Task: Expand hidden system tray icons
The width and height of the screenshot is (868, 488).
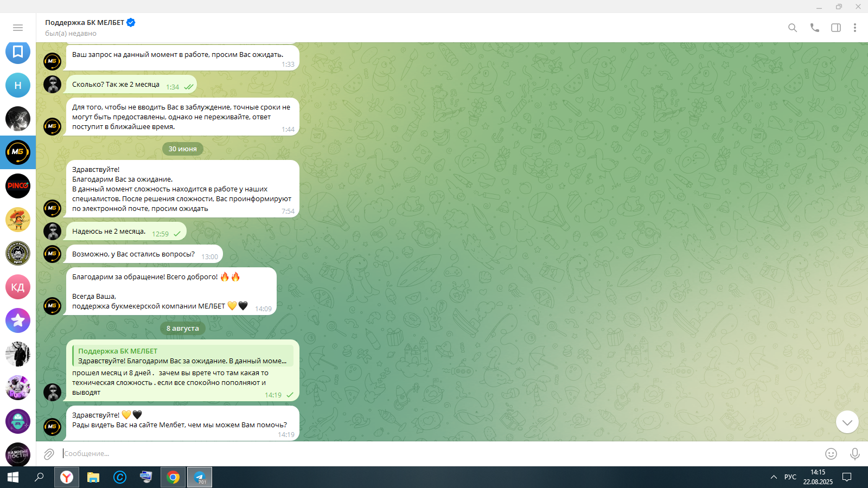Action: tap(774, 477)
